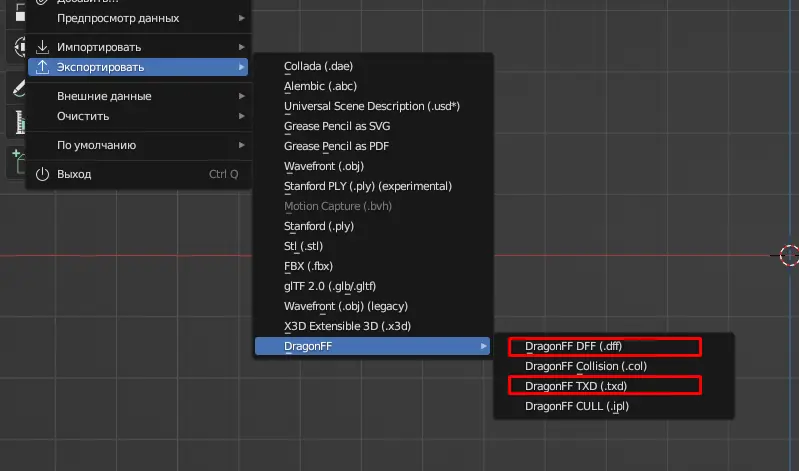Select the Measure ruler tool
This screenshot has height=471, width=799.
click(x=16, y=122)
